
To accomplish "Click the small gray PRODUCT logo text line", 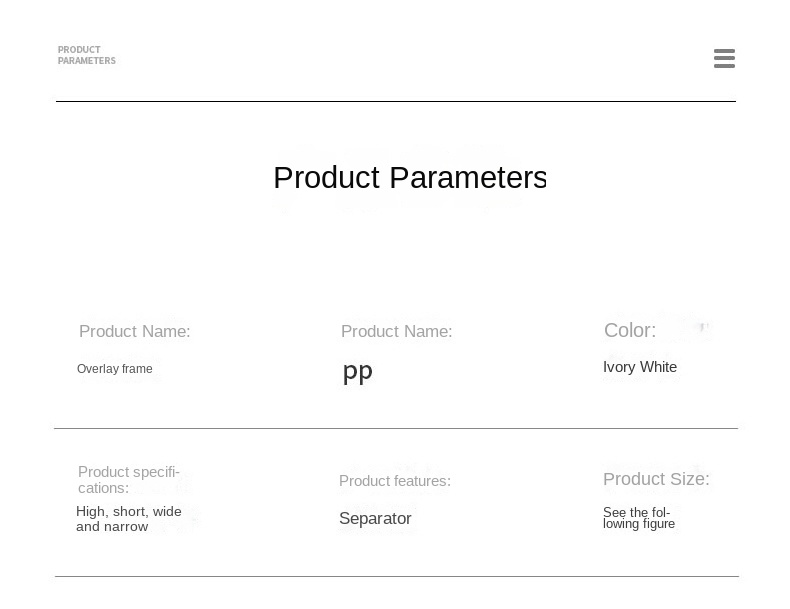I will [x=79, y=50].
